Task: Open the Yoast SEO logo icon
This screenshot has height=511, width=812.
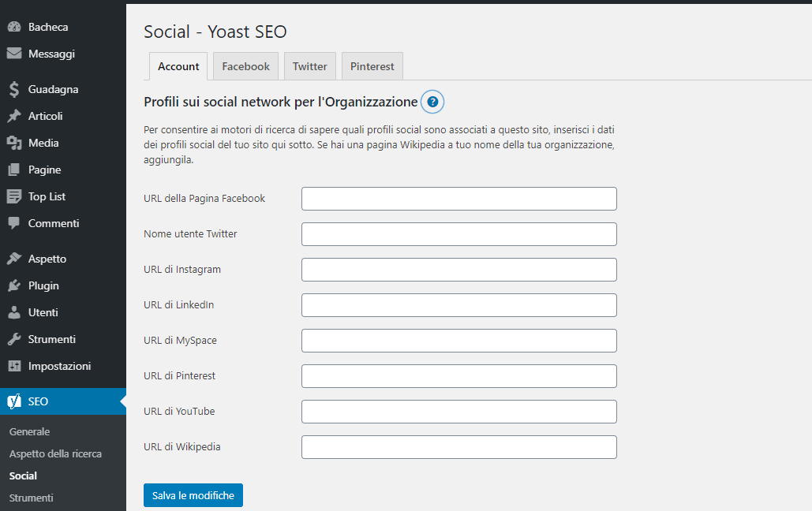Action: click(x=14, y=401)
